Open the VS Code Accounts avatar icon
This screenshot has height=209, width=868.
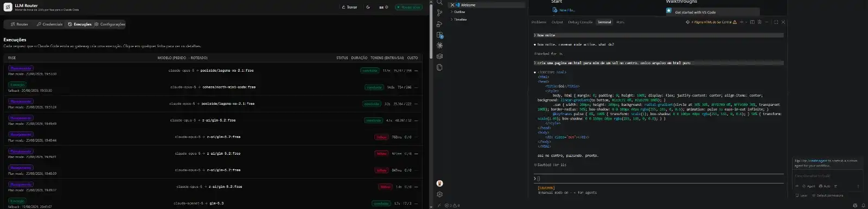439,183
